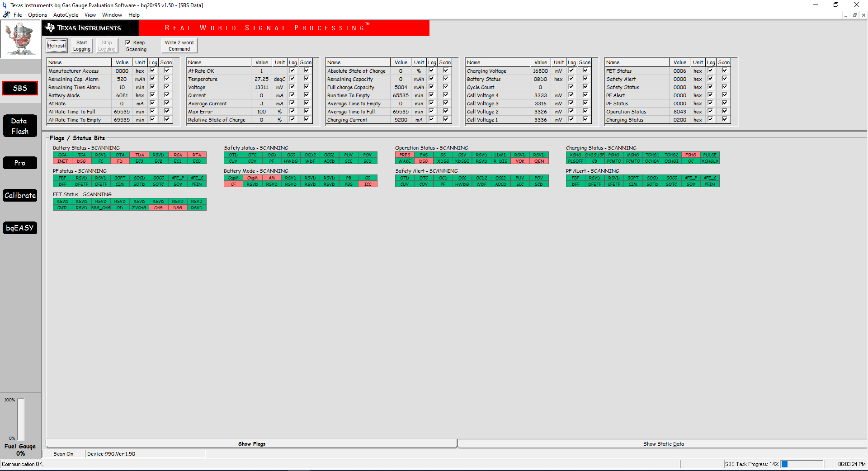This screenshot has height=471, width=868.
Task: Click the Fuel Gauge level bar
Action: click(21, 419)
